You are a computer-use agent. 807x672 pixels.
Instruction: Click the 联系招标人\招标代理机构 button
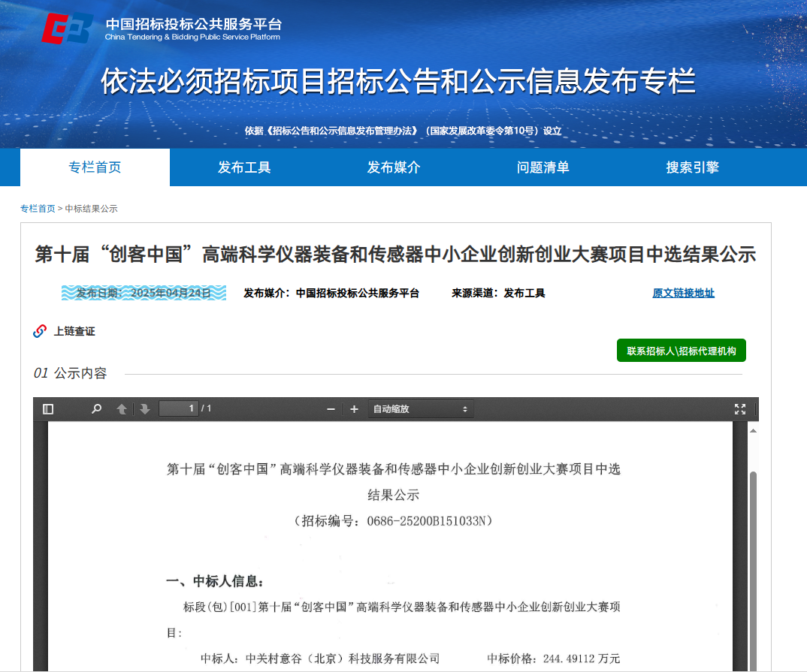(681, 351)
